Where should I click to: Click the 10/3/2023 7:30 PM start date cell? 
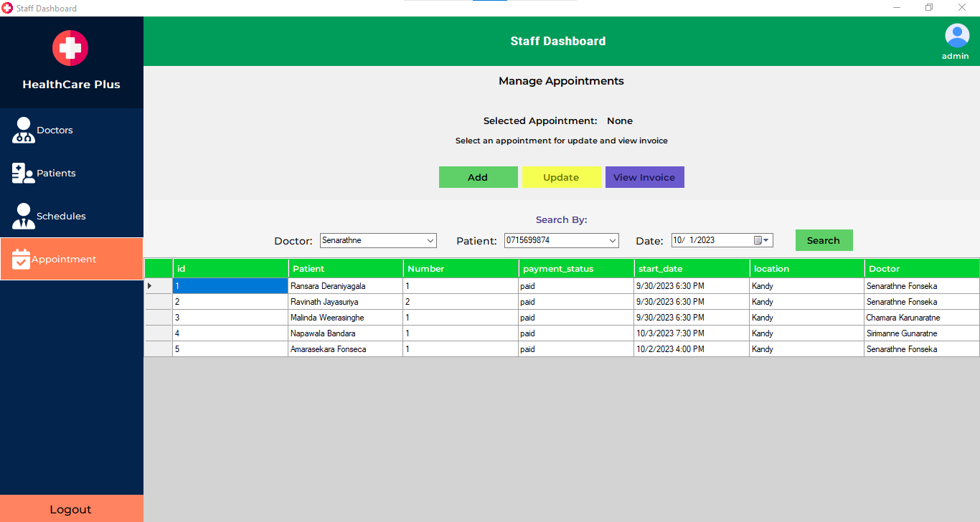point(692,333)
